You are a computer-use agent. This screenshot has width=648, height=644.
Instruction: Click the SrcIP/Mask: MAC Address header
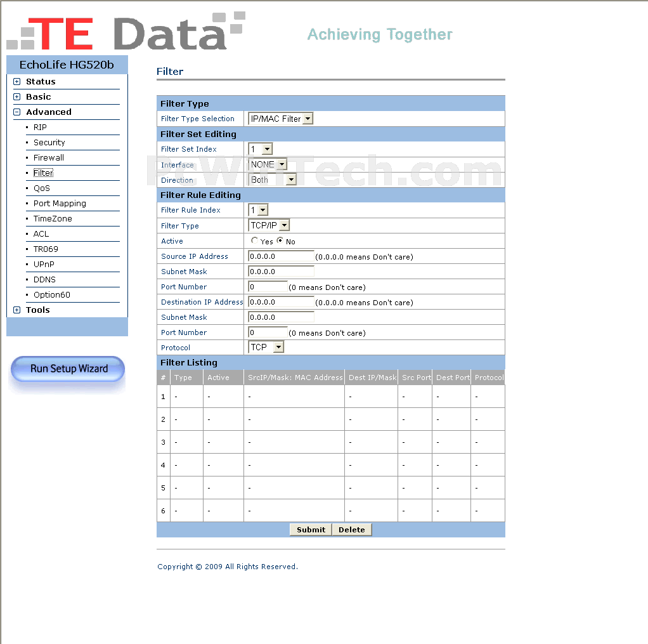pos(295,378)
